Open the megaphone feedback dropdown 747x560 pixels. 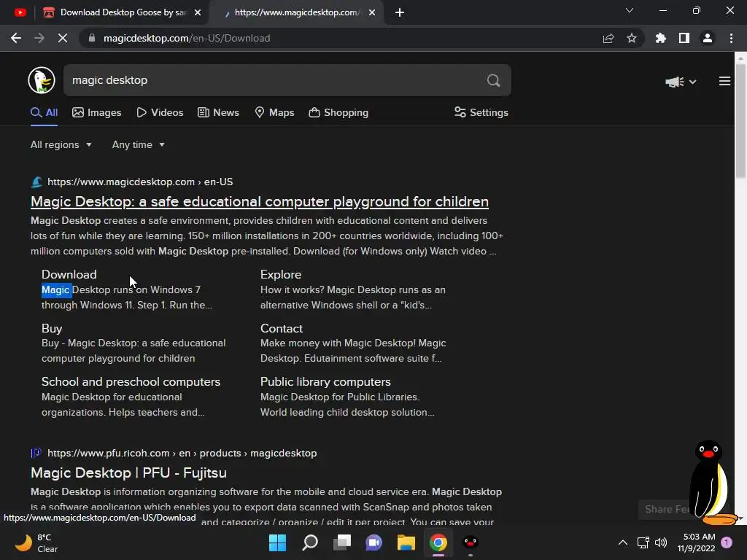(681, 82)
